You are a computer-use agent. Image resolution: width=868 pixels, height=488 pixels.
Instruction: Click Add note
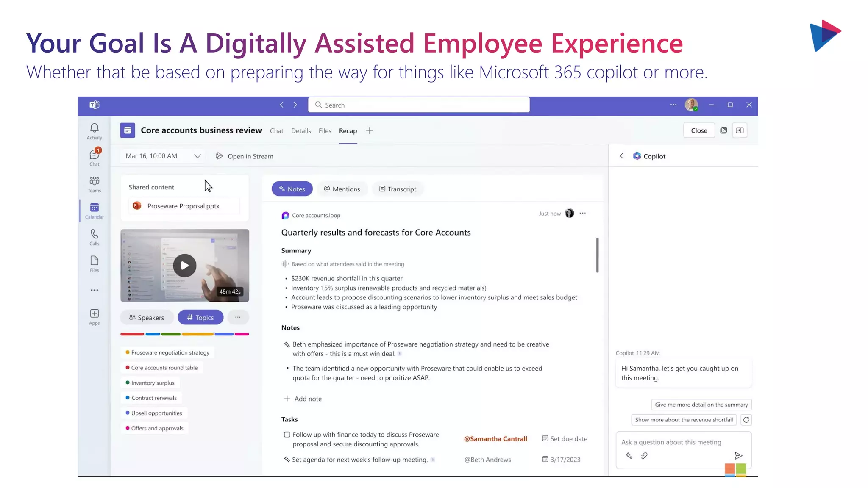point(303,399)
